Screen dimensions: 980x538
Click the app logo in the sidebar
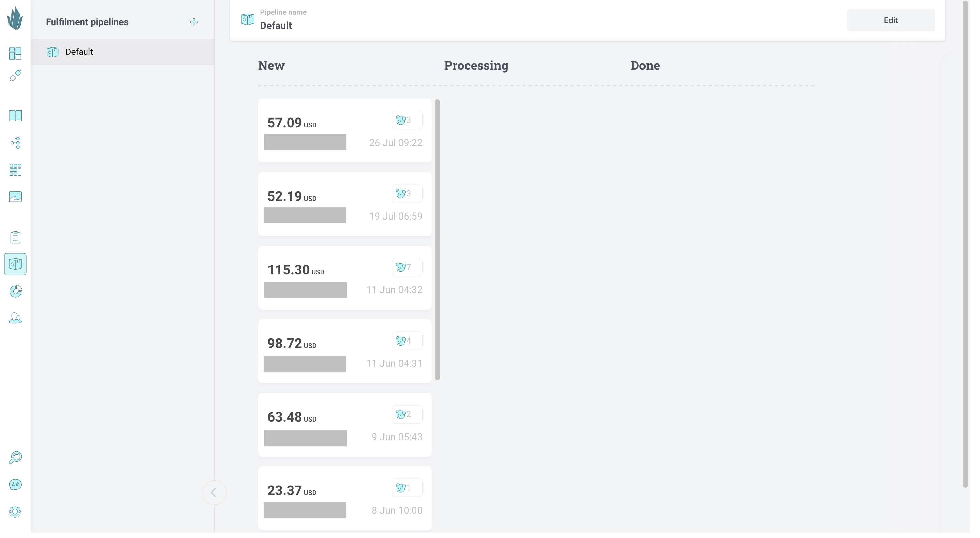[15, 19]
